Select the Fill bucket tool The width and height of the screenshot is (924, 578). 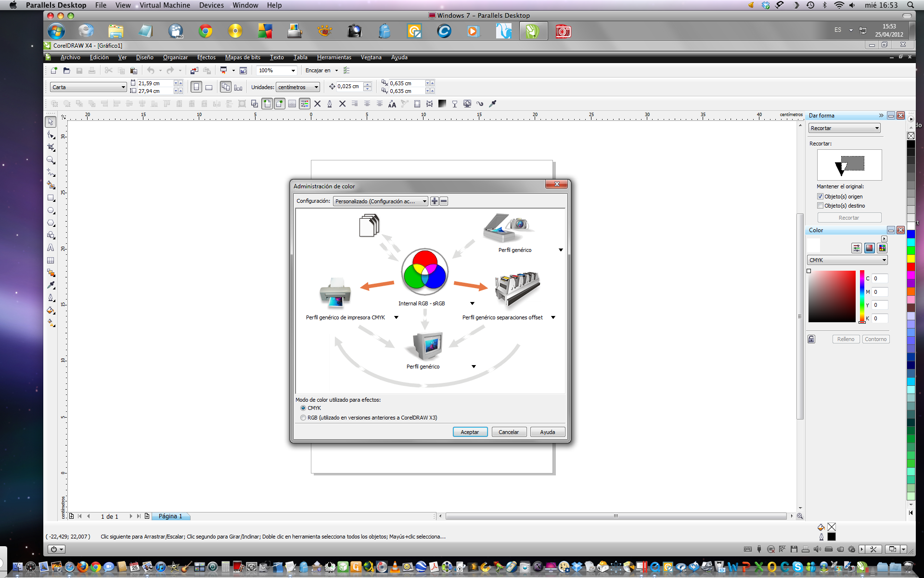(x=51, y=310)
